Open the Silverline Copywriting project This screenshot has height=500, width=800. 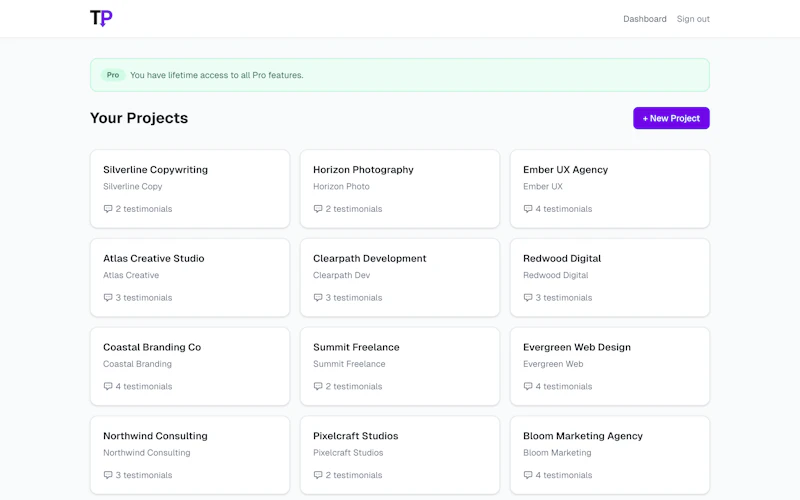tap(190, 189)
